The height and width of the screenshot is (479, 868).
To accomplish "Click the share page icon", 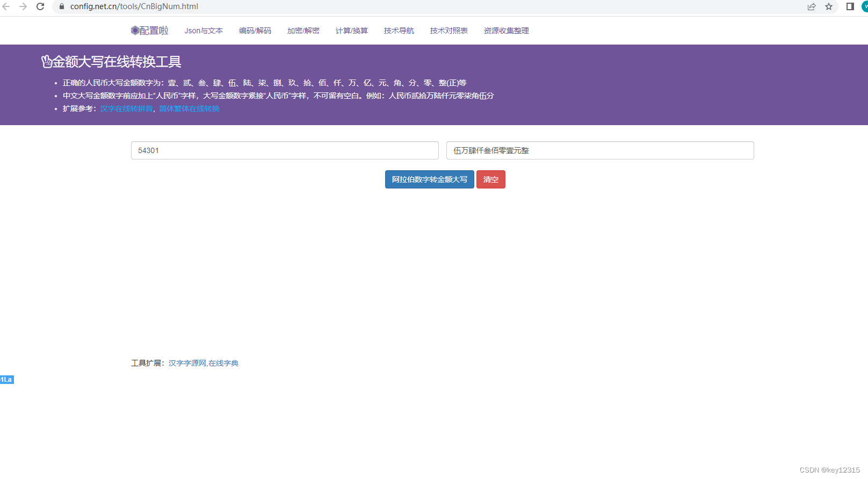I will click(x=812, y=6).
